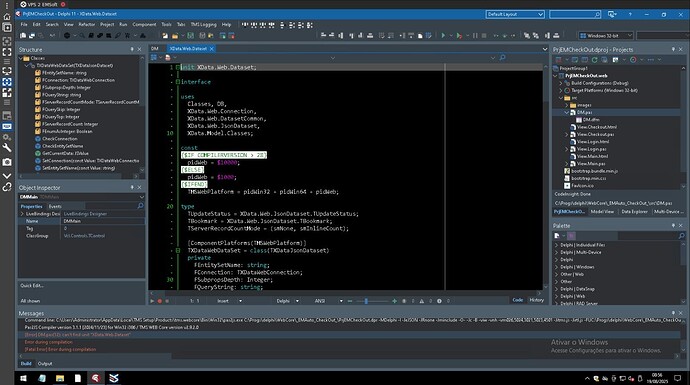Collapse the Classes tree node
This screenshot has width=690, height=385.
point(21,58)
